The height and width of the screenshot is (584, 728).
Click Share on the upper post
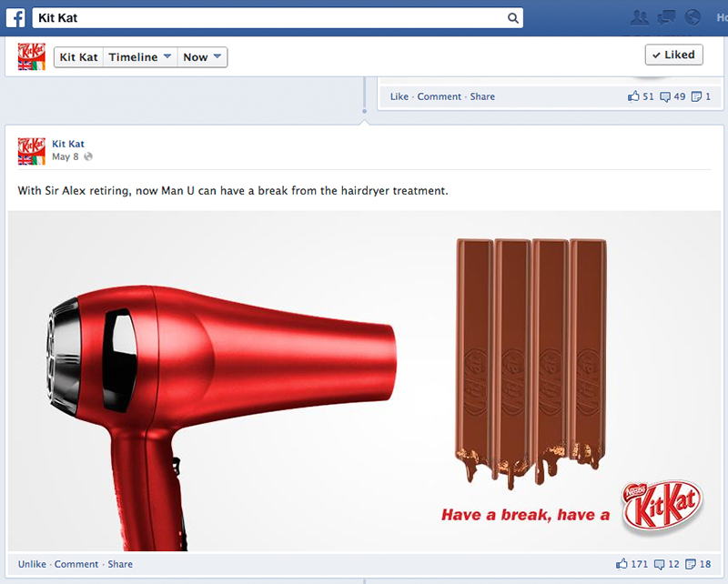click(x=482, y=96)
